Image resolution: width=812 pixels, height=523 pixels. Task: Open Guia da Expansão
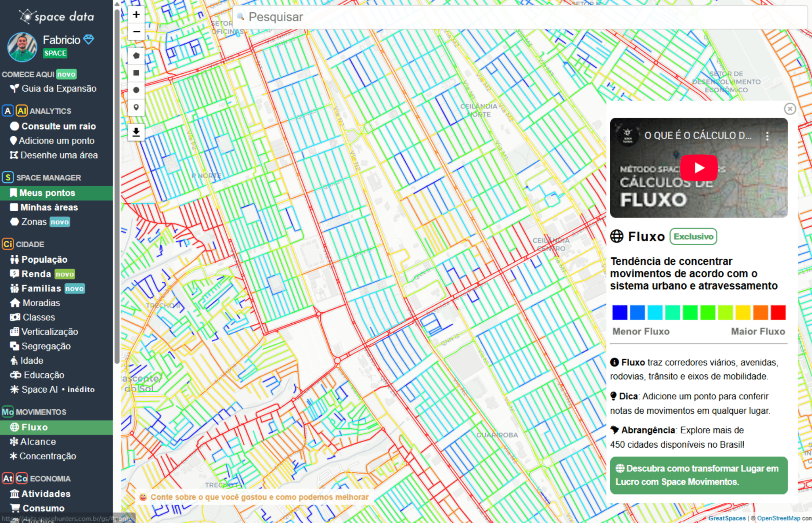click(59, 88)
